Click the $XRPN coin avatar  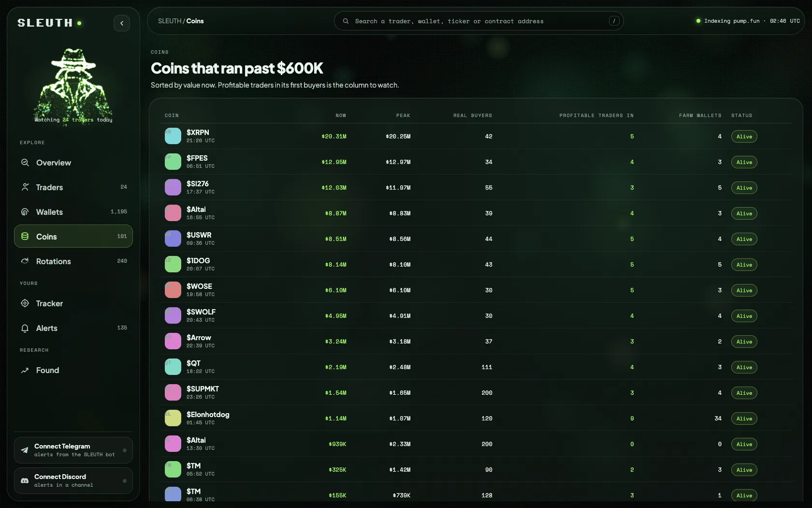(173, 136)
